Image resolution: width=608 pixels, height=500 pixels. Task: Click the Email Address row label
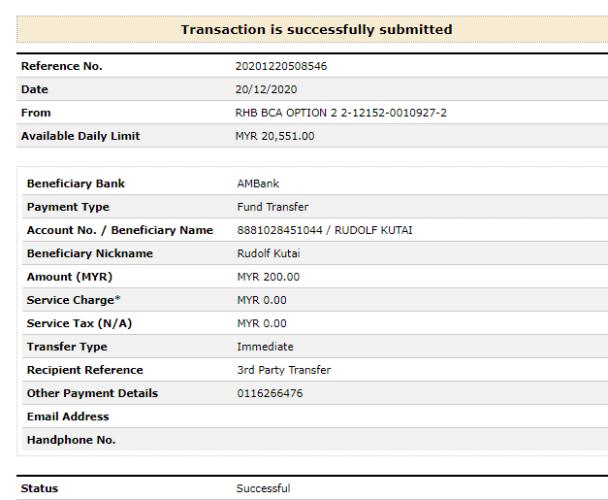click(68, 417)
